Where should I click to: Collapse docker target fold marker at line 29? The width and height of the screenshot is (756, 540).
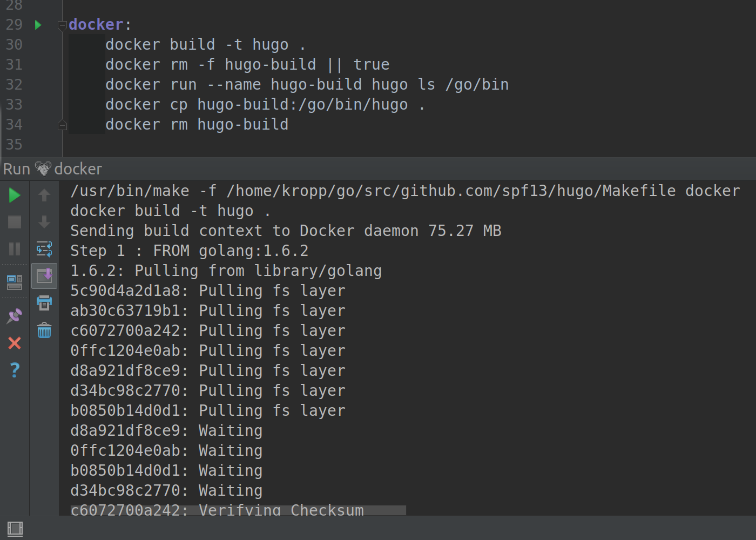pos(62,25)
